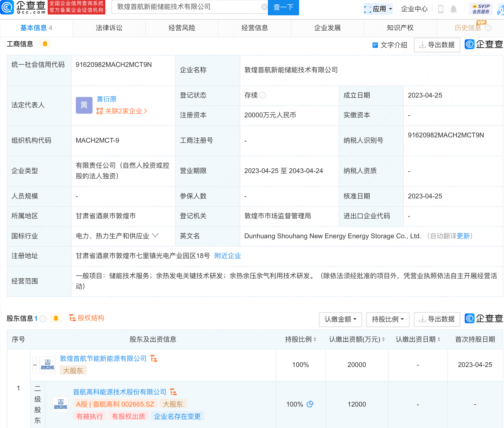This screenshot has width=504, height=428.
Task: Open 企业中心 link
Action: pyautogui.click(x=414, y=9)
